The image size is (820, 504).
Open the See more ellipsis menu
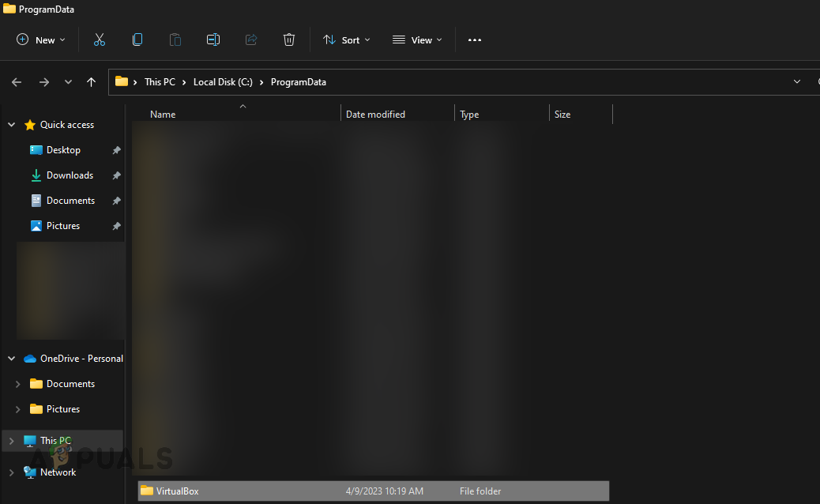474,39
